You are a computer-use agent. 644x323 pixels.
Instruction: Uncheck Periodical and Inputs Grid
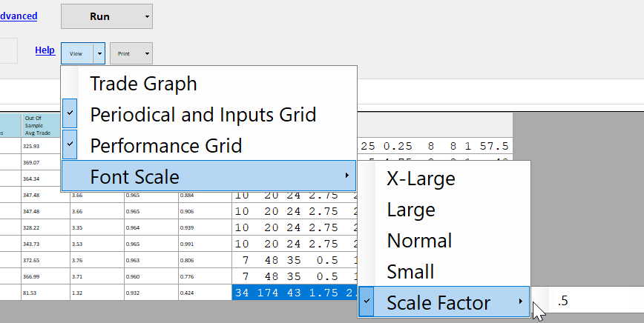pos(203,115)
